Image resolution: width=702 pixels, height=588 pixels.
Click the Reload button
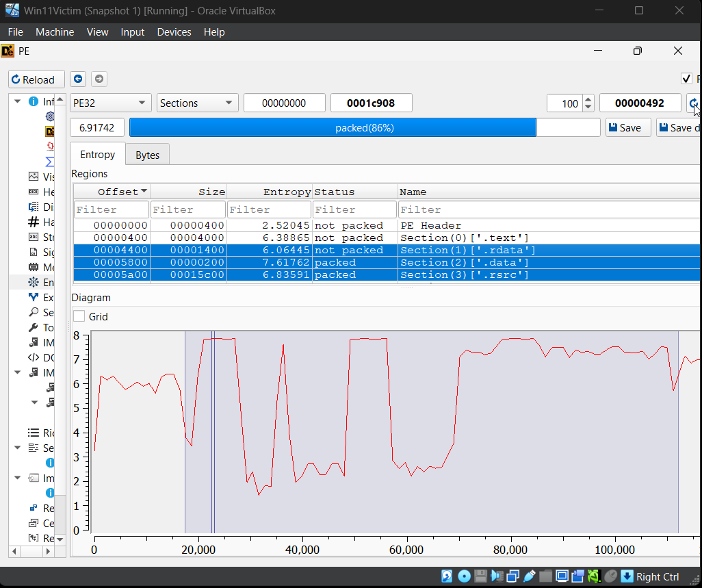pos(37,79)
